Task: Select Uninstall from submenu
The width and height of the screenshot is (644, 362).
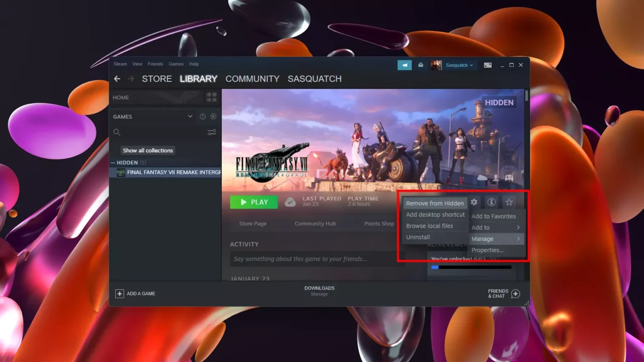Action: (x=435, y=237)
